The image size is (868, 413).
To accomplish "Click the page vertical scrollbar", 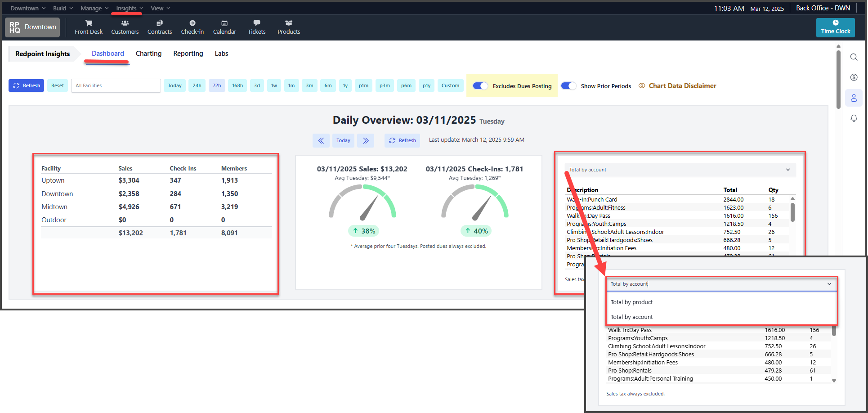I will (838, 80).
